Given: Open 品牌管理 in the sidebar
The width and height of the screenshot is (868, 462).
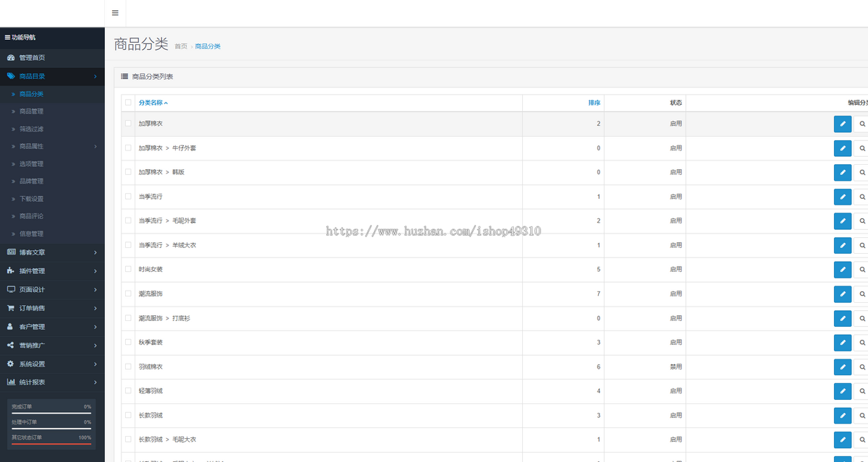Looking at the screenshot, I should (52, 181).
